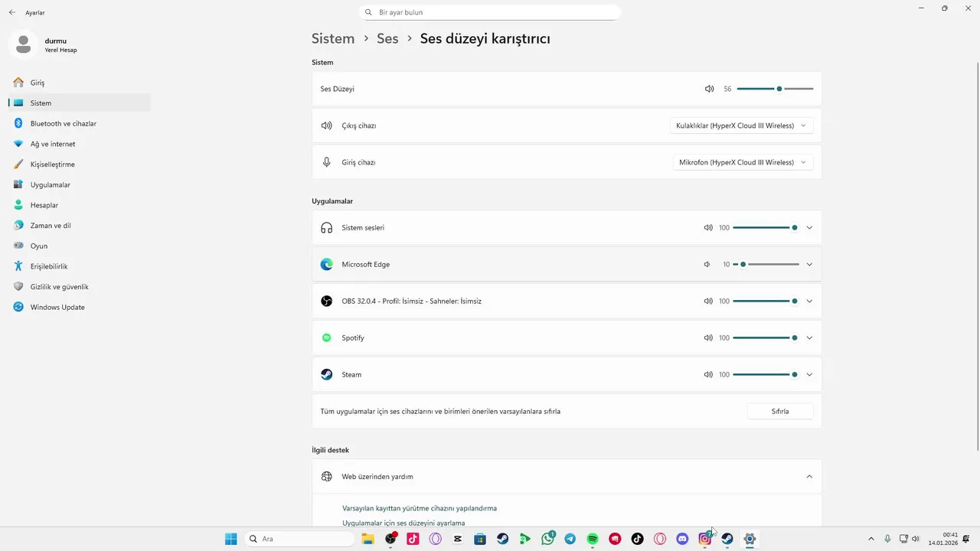980x551 pixels.
Task: Click the Microsoft Edge volume slider
Action: pyautogui.click(x=766, y=265)
